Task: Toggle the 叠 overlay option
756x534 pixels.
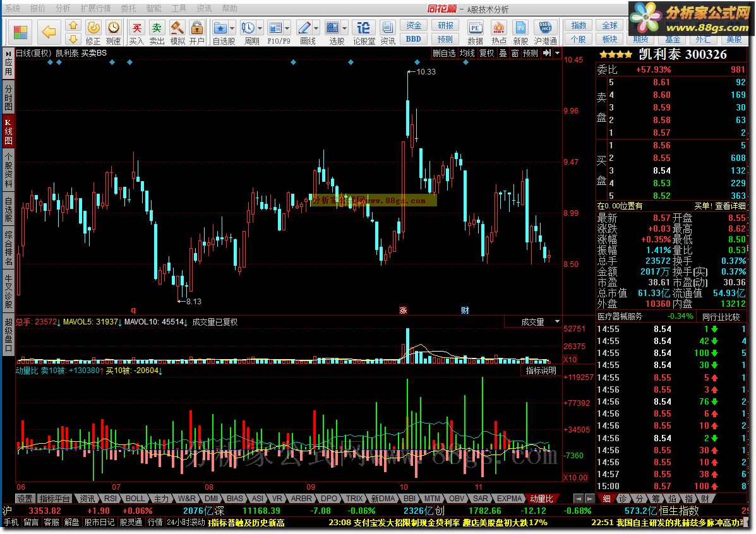Action: click(503, 53)
